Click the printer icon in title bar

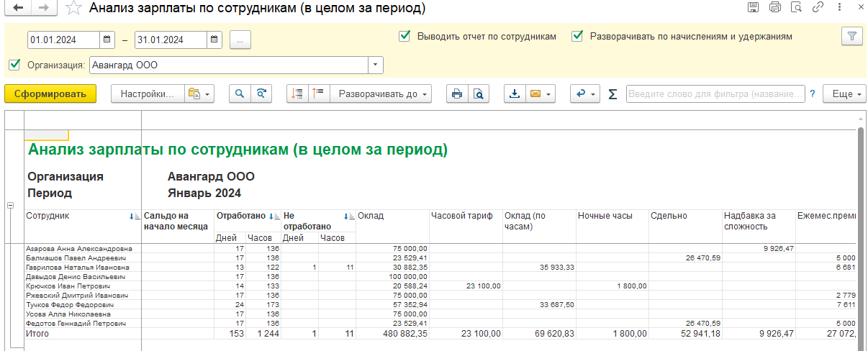click(x=774, y=8)
